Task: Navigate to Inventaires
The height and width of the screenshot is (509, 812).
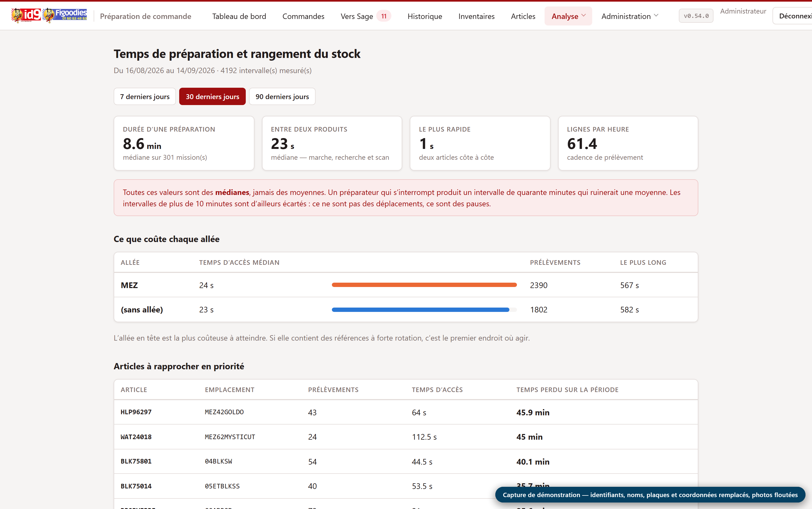Action: pos(476,16)
